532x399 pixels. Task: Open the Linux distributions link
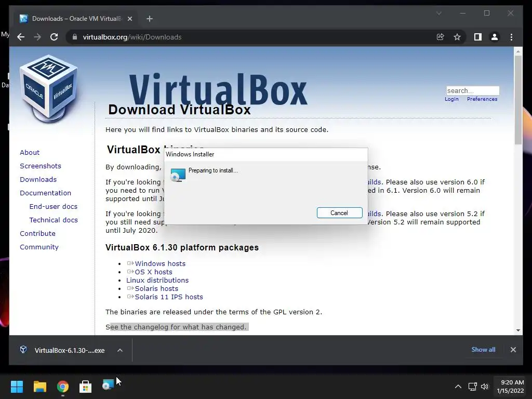(157, 280)
